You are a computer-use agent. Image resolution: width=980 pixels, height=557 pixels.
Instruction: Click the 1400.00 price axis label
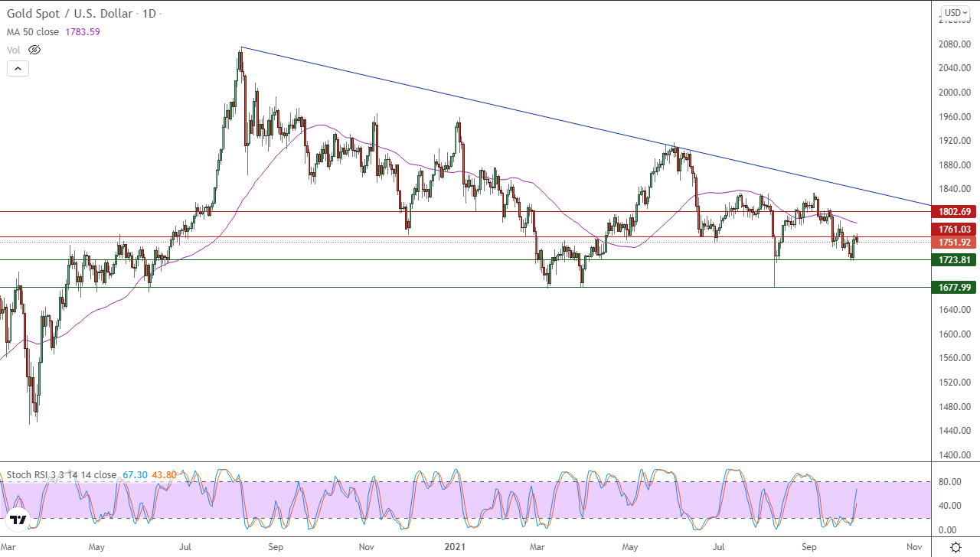955,455
